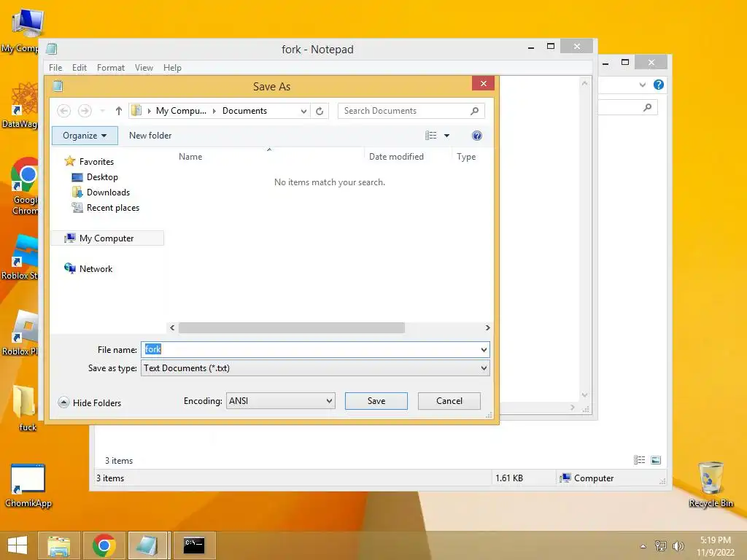Open the Save As dialog help icon
Screen dimensions: 747x560
click(x=477, y=136)
